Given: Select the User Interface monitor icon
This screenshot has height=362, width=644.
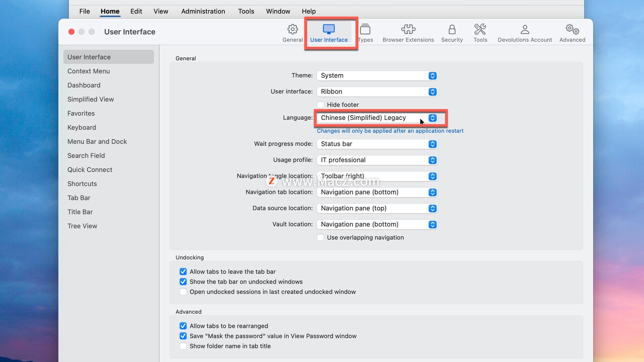Looking at the screenshot, I should (x=329, y=29).
